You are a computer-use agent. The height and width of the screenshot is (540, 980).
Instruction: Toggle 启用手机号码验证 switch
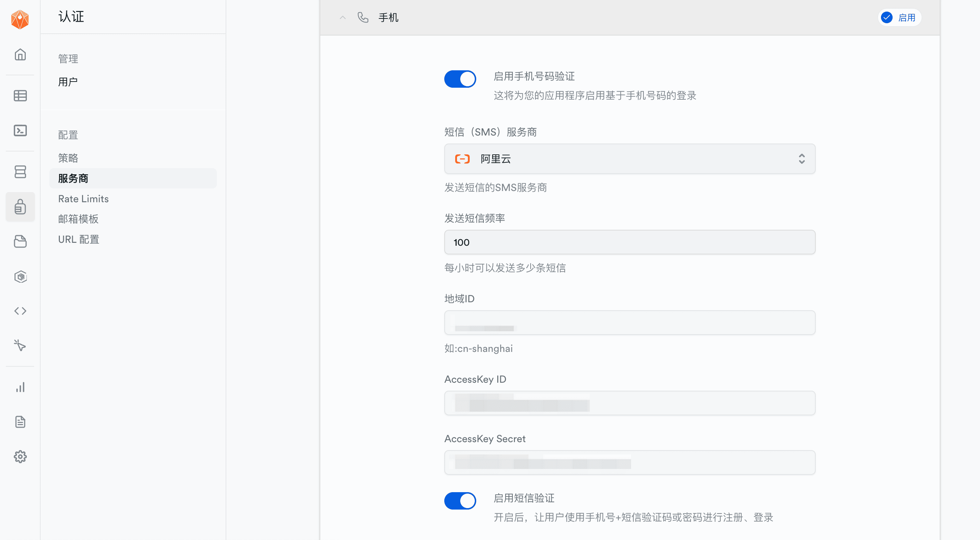(x=460, y=79)
